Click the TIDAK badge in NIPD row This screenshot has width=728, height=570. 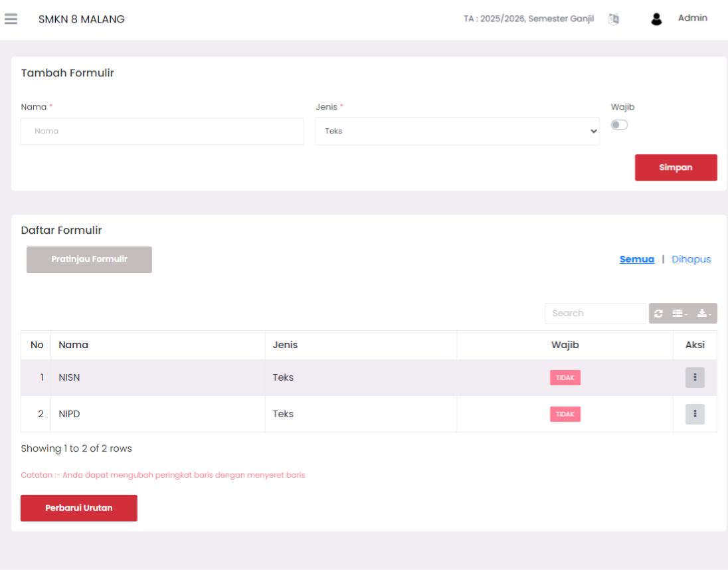pyautogui.click(x=565, y=414)
